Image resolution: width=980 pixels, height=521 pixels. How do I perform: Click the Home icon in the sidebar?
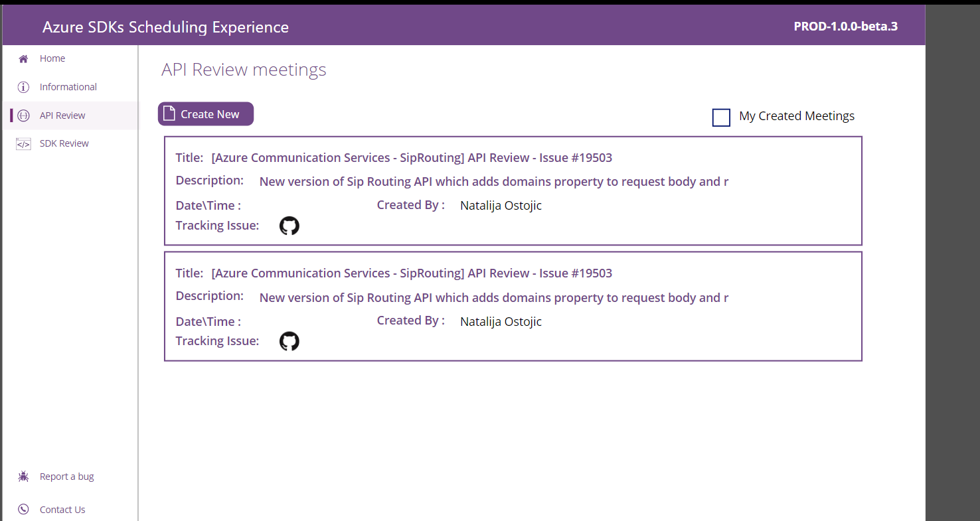23,58
